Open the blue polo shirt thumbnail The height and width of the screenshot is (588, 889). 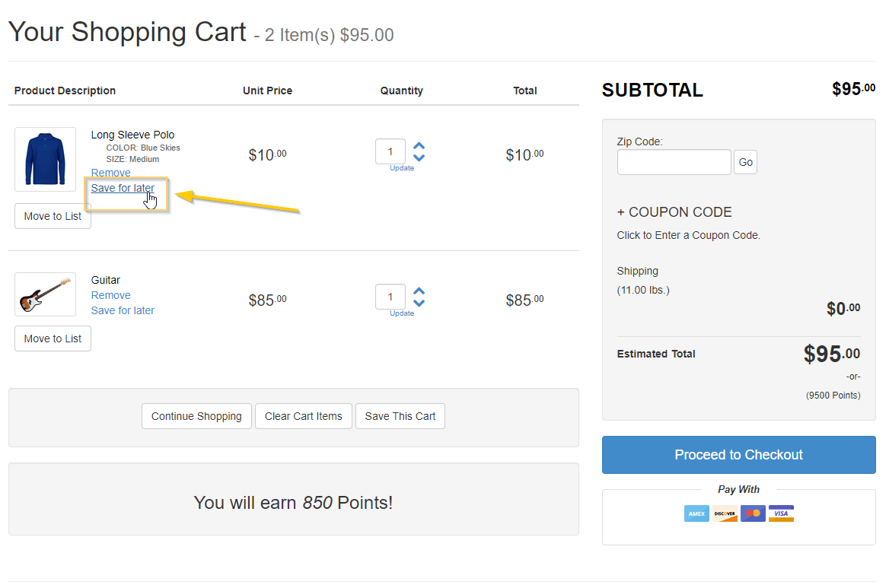pyautogui.click(x=45, y=159)
